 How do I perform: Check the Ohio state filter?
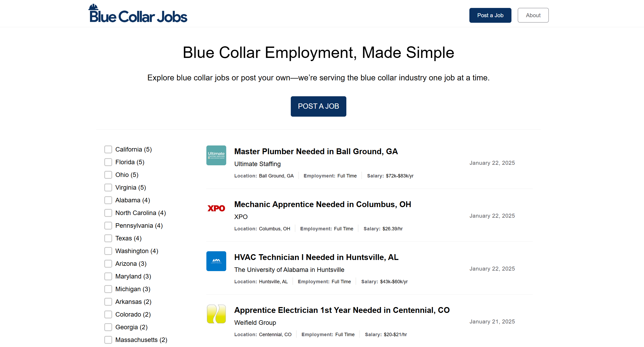click(108, 175)
